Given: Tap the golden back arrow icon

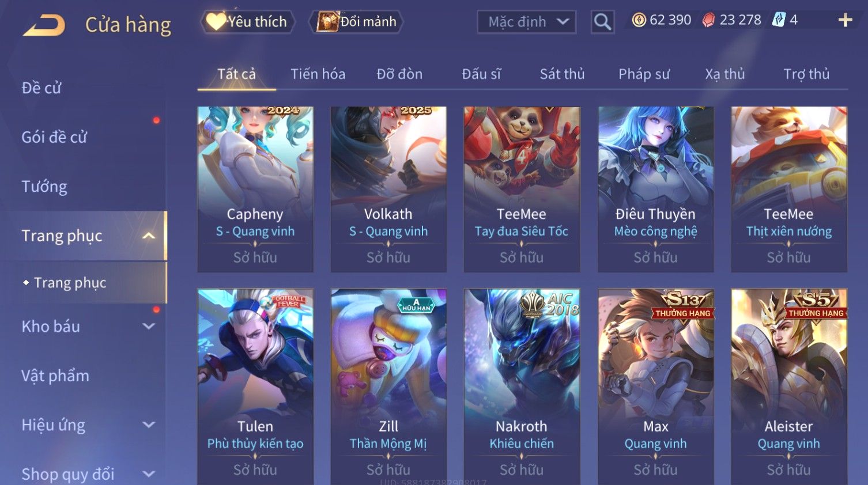Looking at the screenshot, I should (x=44, y=25).
